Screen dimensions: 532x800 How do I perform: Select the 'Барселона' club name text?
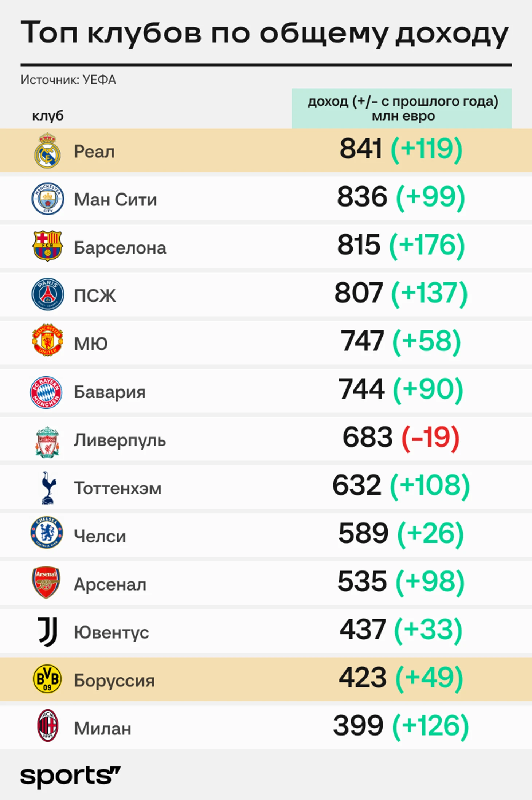point(120,248)
